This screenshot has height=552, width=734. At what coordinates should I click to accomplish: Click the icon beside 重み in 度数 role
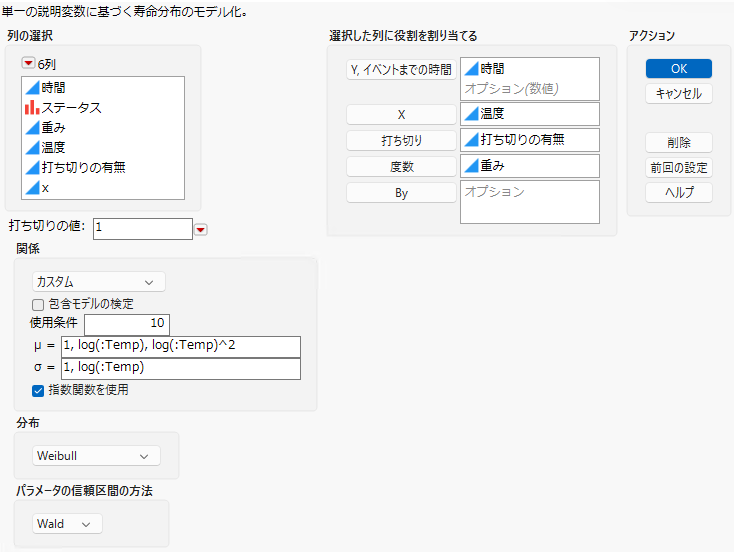pos(471,166)
